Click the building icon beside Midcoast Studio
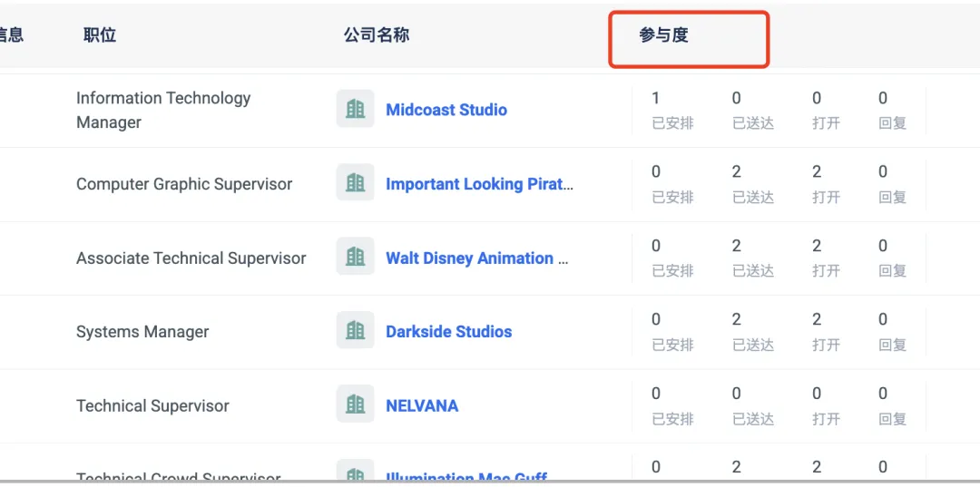This screenshot has height=487, width=980. tap(355, 109)
